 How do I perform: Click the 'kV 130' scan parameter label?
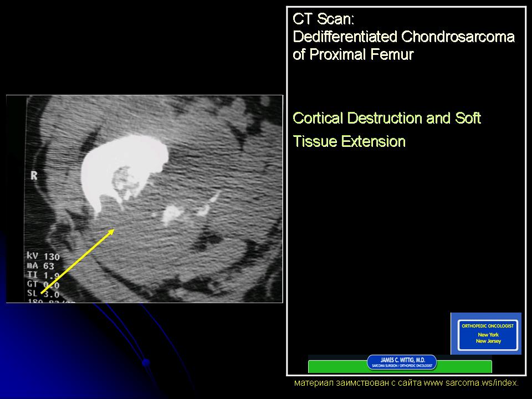[43, 257]
